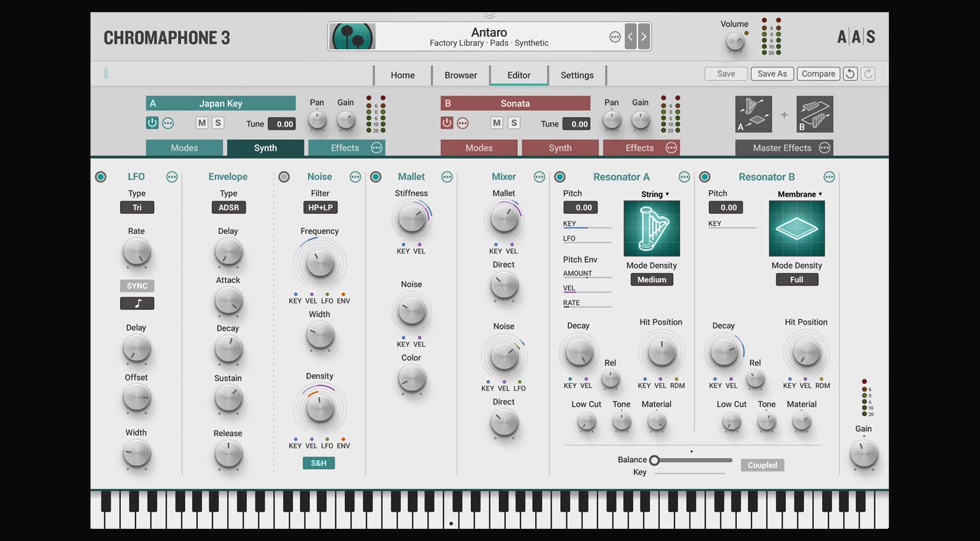Image resolution: width=980 pixels, height=541 pixels.
Task: Toggle Resonator B on/off
Action: 704,177
